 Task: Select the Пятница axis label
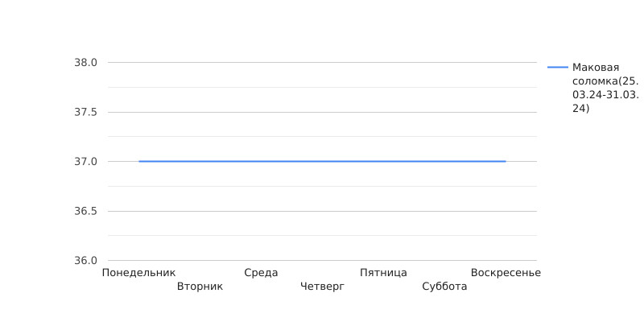pyautogui.click(x=384, y=273)
